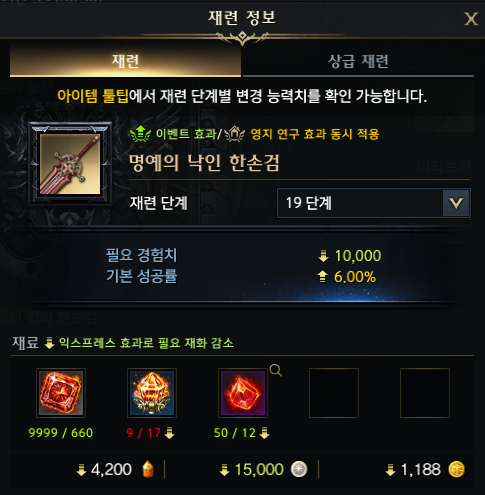Click the orange shard cost icon
The width and height of the screenshot is (485, 495).
148,469
